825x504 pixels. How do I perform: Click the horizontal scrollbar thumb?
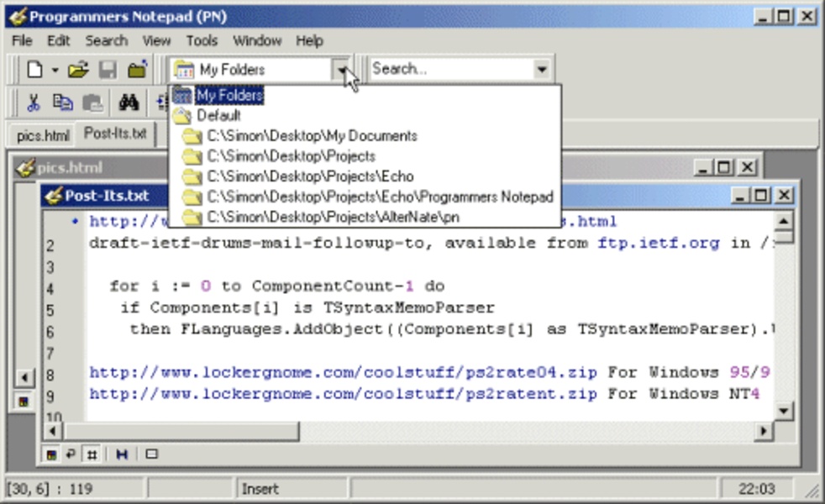pyautogui.click(x=181, y=432)
